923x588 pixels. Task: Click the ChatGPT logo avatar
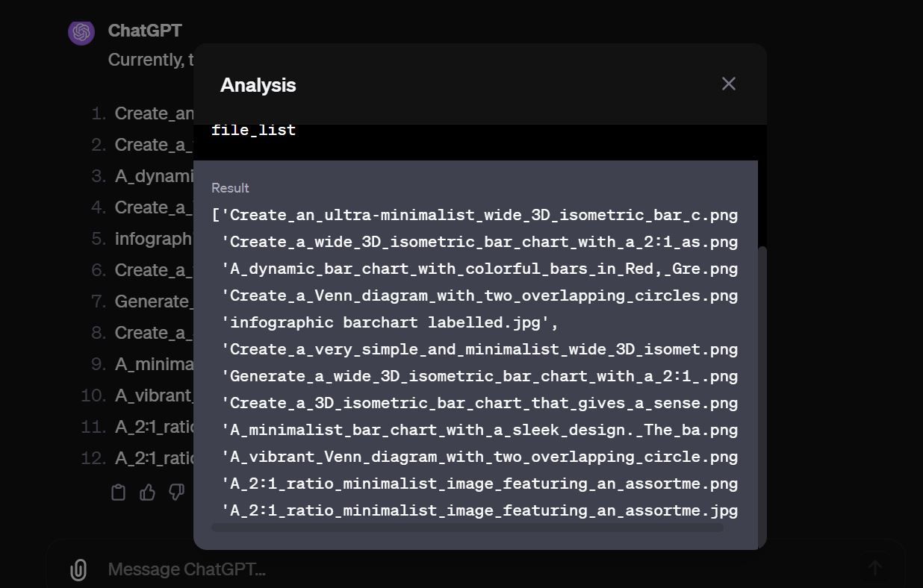(81, 32)
